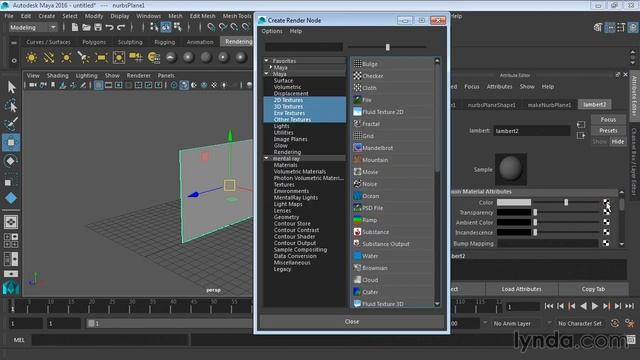Click the Copy Tab button
The width and height of the screenshot is (640, 360).
(593, 289)
